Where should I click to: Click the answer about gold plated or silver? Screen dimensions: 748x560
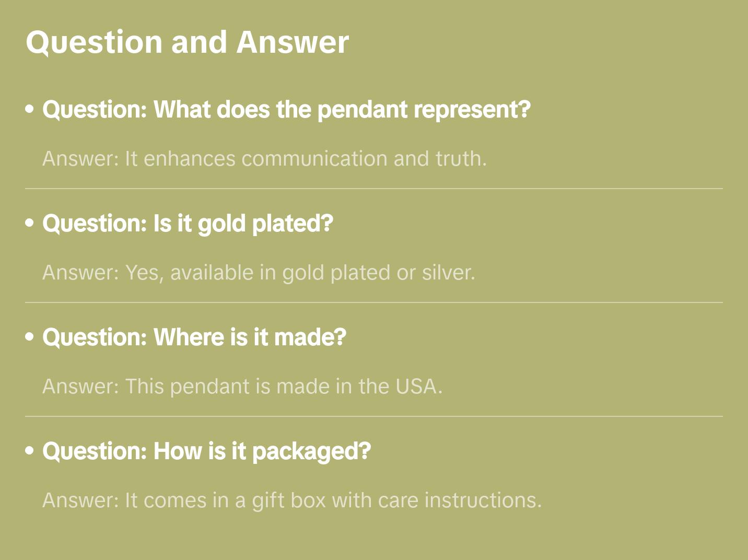[259, 272]
